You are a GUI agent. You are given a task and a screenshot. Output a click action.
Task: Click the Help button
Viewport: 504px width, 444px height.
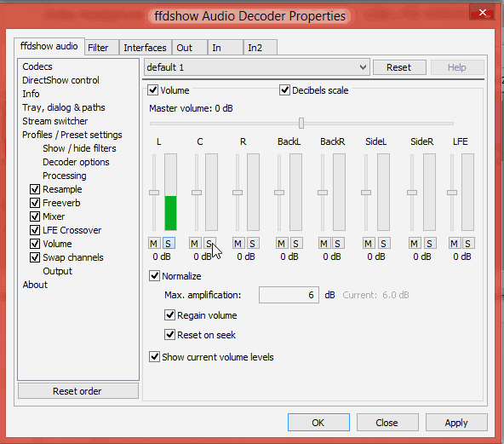(457, 67)
